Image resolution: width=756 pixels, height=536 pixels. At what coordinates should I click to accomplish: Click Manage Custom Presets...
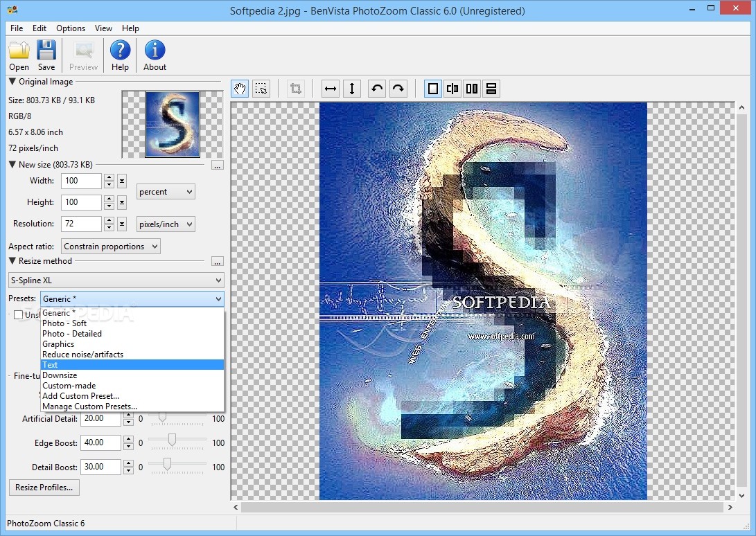point(132,407)
